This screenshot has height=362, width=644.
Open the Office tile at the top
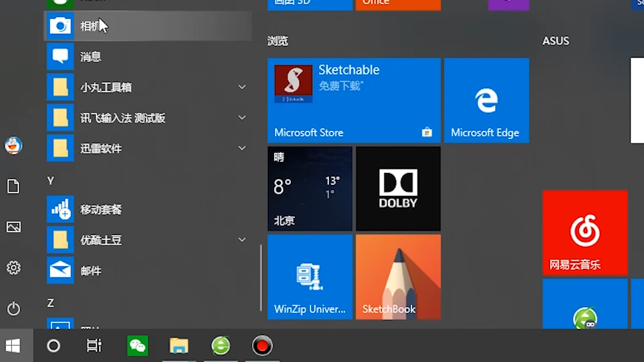[398, 5]
